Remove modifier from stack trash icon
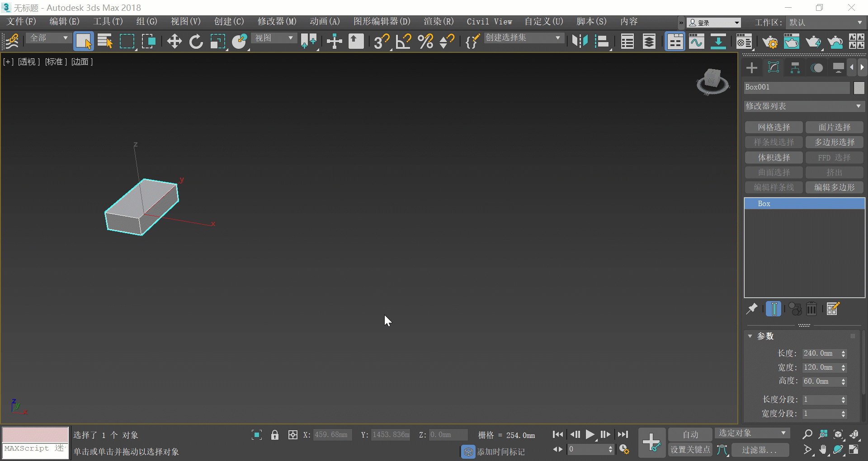The width and height of the screenshot is (868, 461). tap(811, 309)
